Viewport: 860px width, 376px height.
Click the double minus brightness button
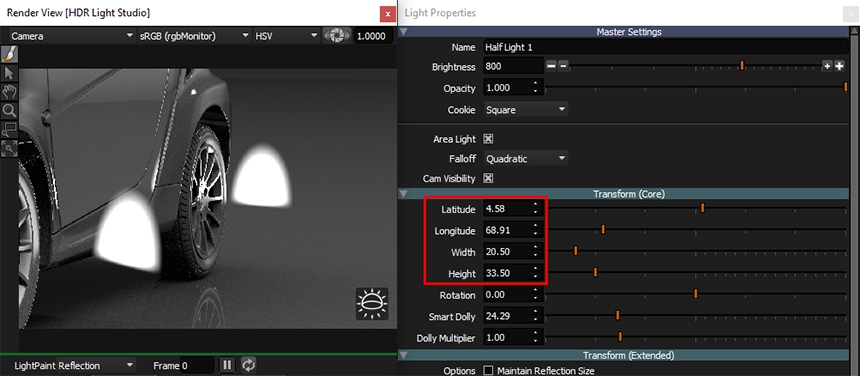pyautogui.click(x=552, y=66)
